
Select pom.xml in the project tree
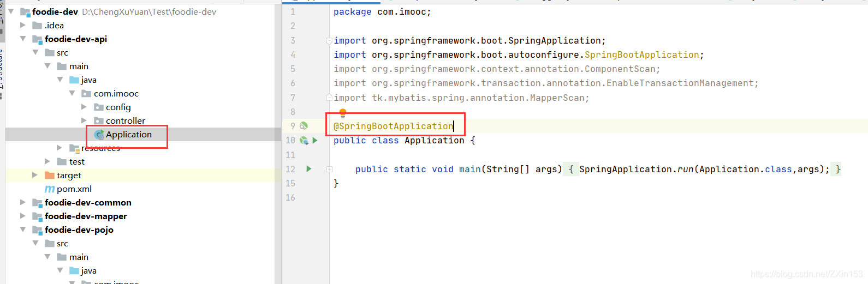tap(74, 189)
